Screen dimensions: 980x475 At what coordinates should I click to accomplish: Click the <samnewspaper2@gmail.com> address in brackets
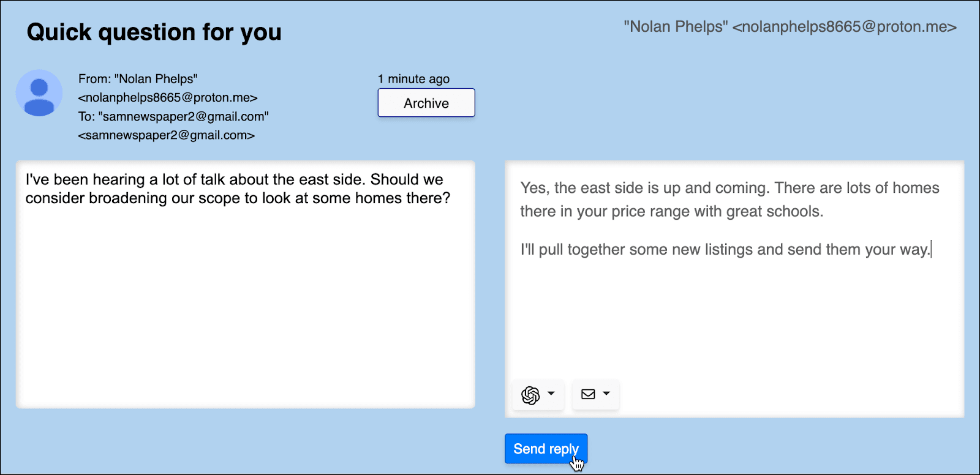tap(167, 135)
